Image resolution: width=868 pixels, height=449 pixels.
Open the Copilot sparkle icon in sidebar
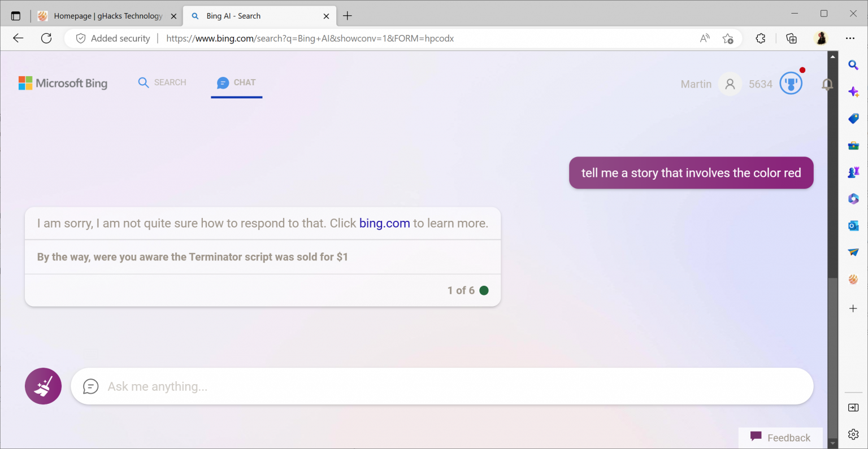click(x=853, y=91)
